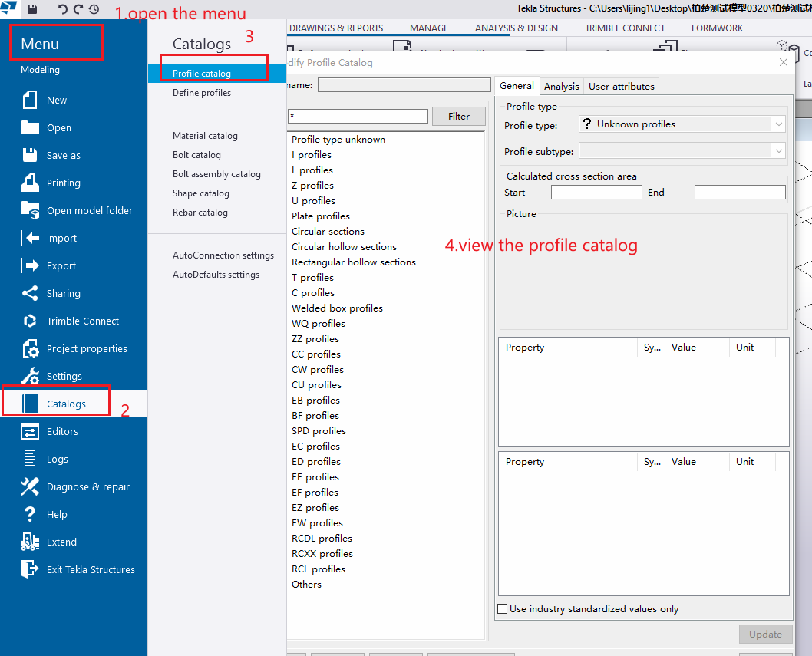Click the Export arrow icon
Viewport: 812px width, 656px height.
[x=30, y=265]
